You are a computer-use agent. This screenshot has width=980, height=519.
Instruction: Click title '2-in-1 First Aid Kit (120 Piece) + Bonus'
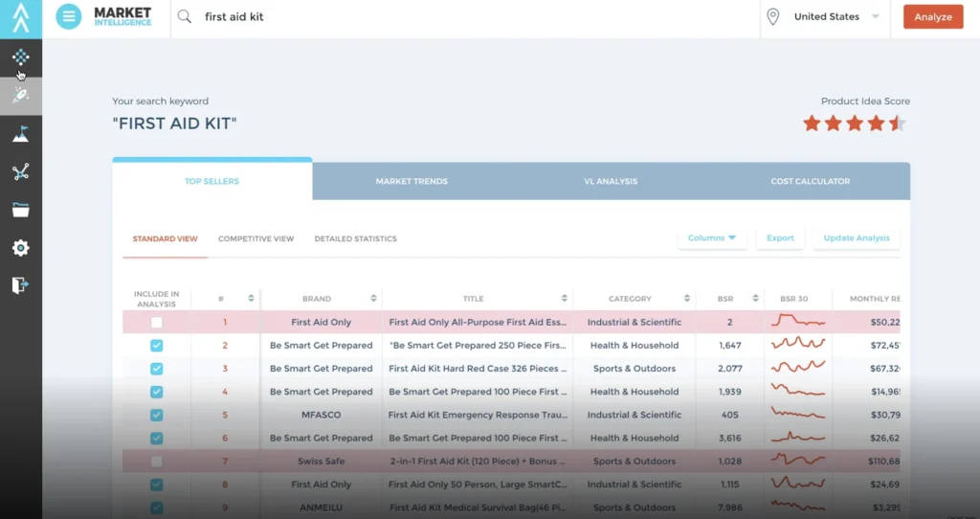click(478, 461)
